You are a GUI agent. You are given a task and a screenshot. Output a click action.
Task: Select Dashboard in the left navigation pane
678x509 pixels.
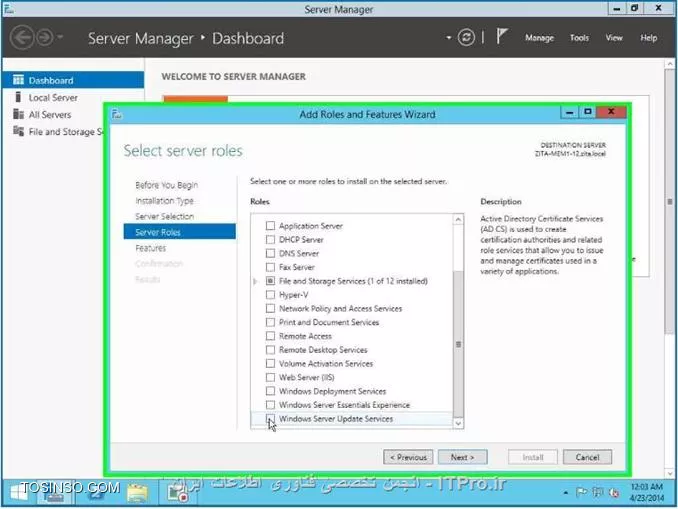click(73, 80)
